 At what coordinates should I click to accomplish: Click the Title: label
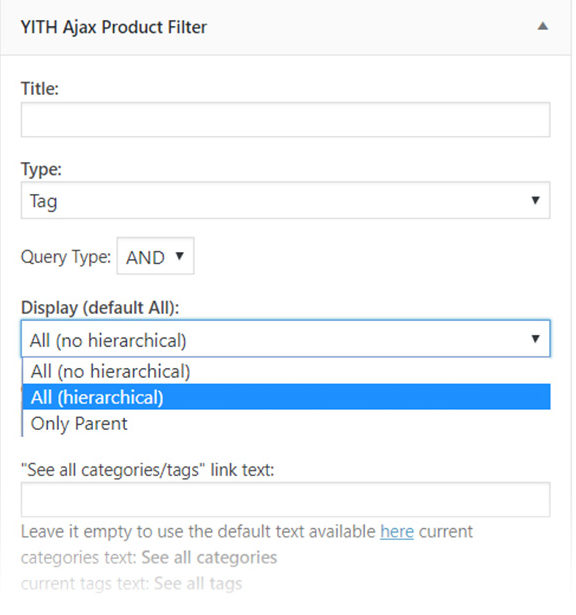point(40,89)
